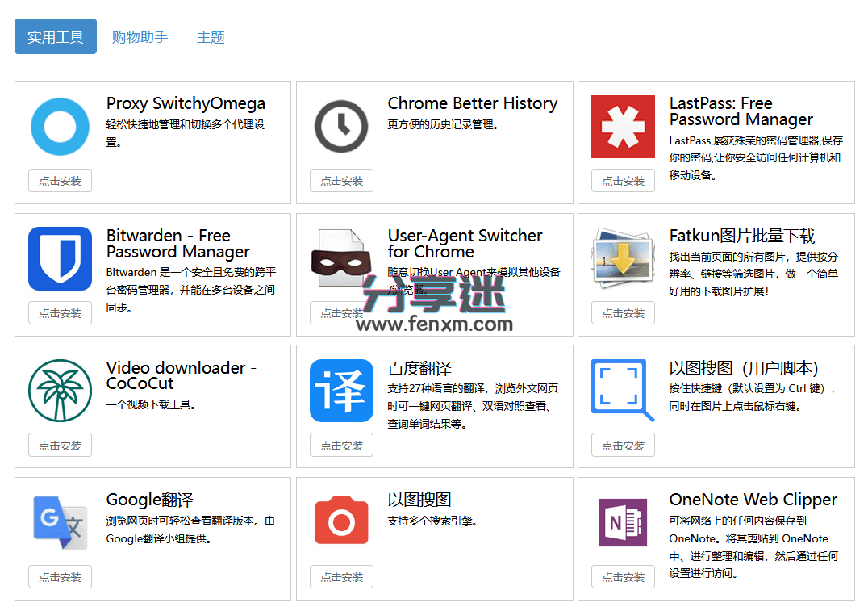Click the Bitwarden shield icon
Image resolution: width=868 pixels, height=607 pixels.
click(60, 258)
